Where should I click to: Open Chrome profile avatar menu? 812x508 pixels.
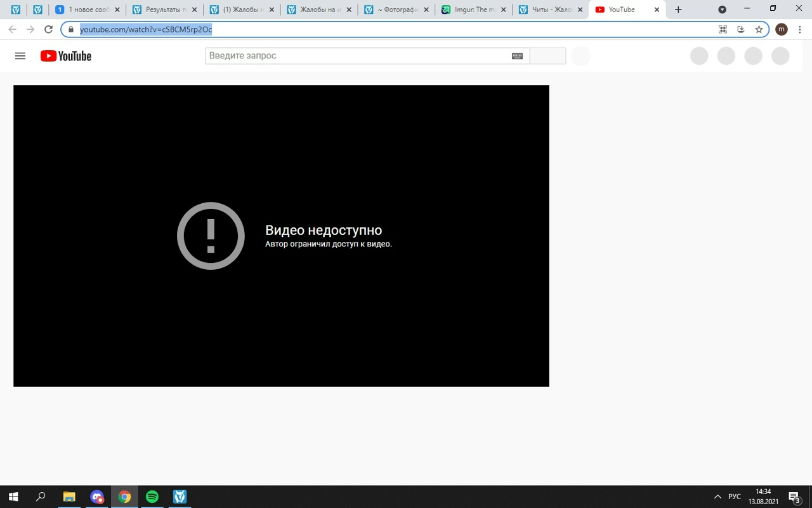pyautogui.click(x=782, y=29)
